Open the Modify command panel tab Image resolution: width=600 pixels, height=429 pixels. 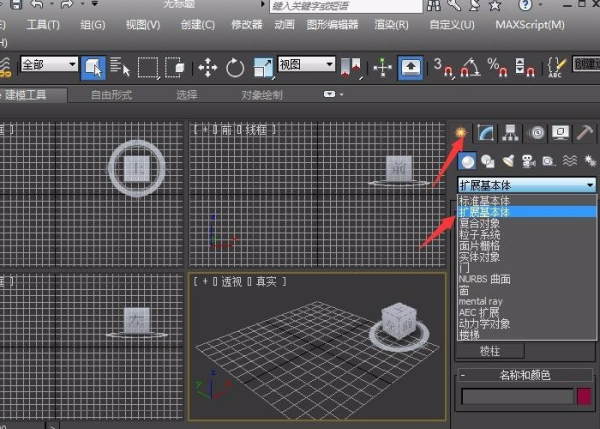pos(485,133)
